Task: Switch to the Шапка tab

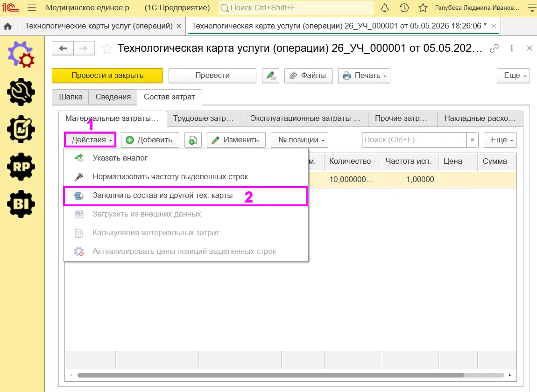Action: [71, 97]
